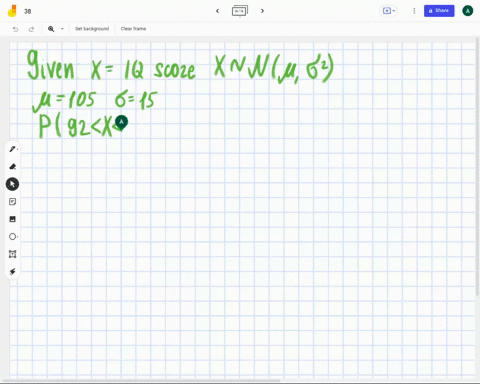This screenshot has width=480, height=384.
Task: Click the jam title "38"
Action: (28, 11)
